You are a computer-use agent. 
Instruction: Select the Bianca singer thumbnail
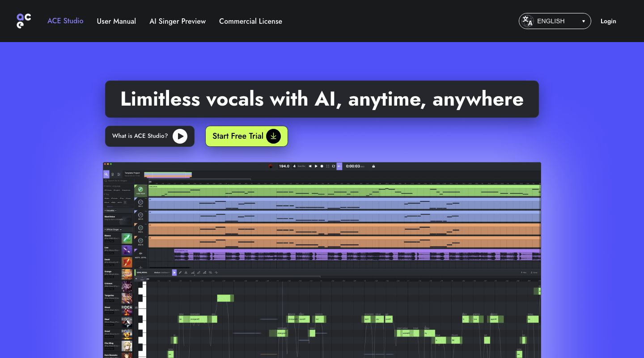pyautogui.click(x=127, y=239)
